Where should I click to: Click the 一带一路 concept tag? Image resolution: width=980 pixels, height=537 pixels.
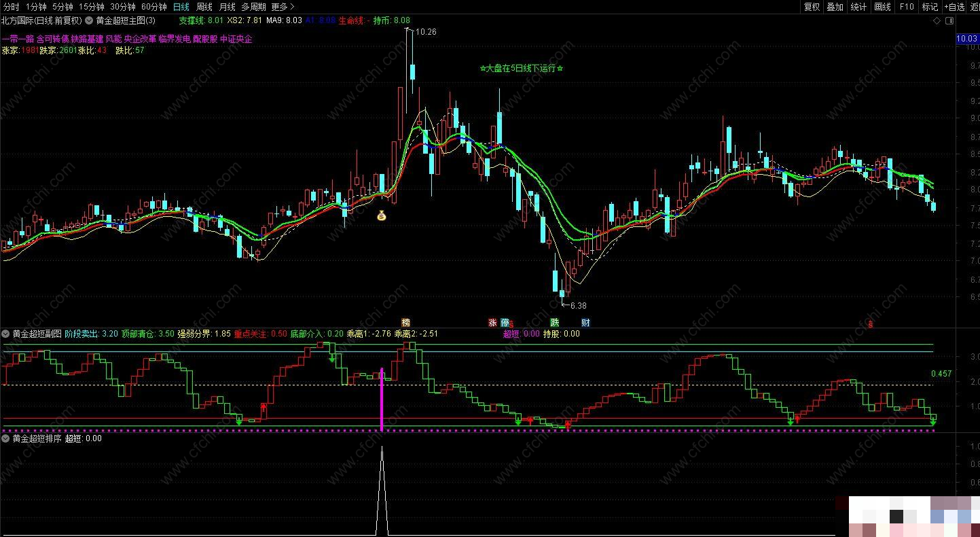(x=18, y=39)
